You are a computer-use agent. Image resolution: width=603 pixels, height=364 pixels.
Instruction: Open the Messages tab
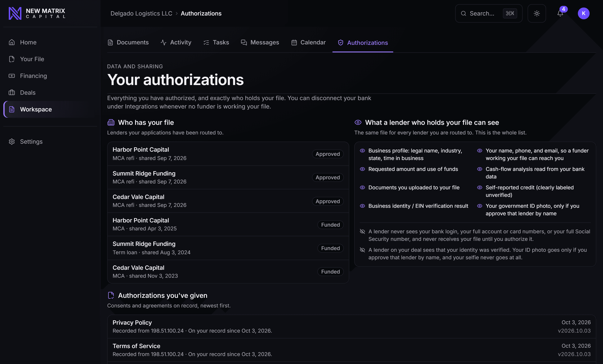click(260, 42)
